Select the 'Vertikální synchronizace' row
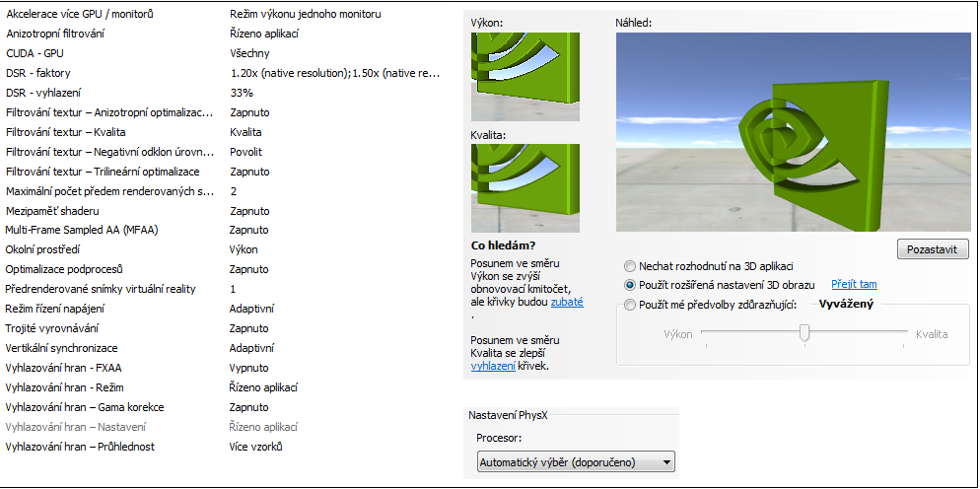Viewport: 980px width, 489px height. pos(225,348)
